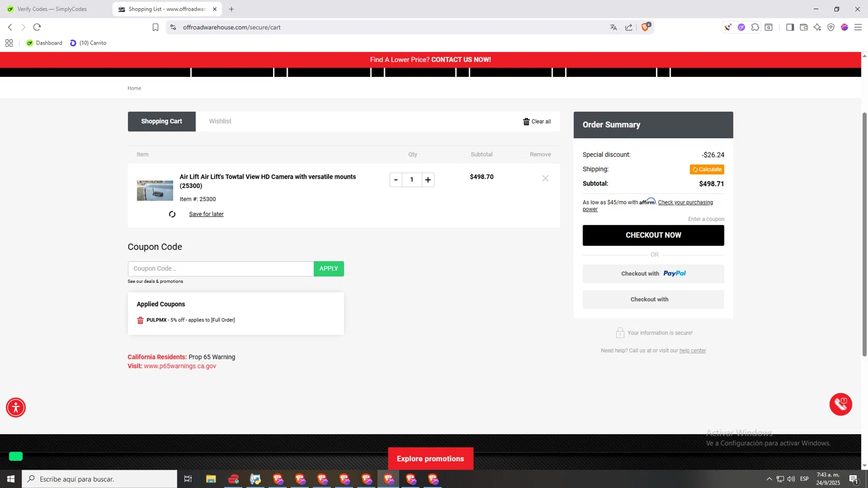868x488 pixels.
Task: Click the purple circle extension icon
Action: 741,27
